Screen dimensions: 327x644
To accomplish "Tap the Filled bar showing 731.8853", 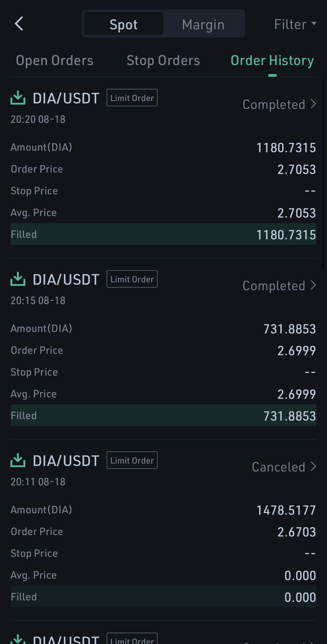I will pos(163,416).
